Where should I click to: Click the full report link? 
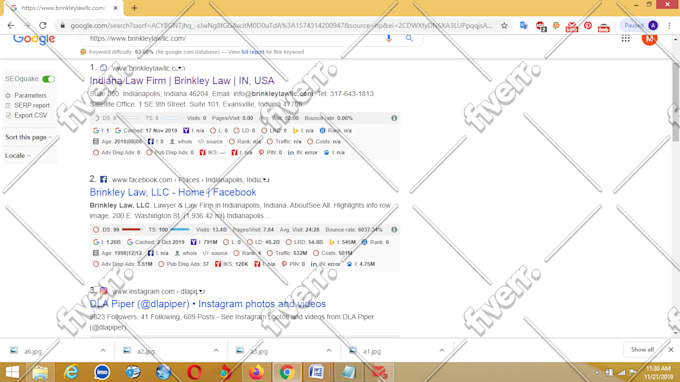point(252,52)
